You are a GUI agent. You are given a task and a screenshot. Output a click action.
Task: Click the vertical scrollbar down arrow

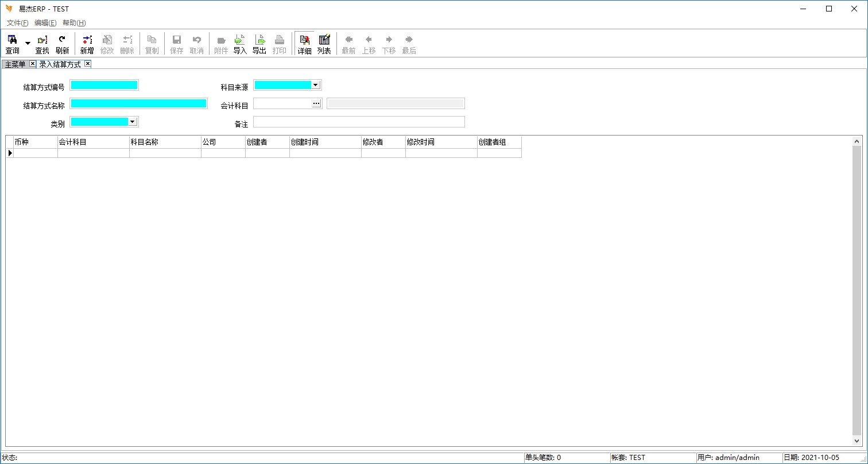857,441
